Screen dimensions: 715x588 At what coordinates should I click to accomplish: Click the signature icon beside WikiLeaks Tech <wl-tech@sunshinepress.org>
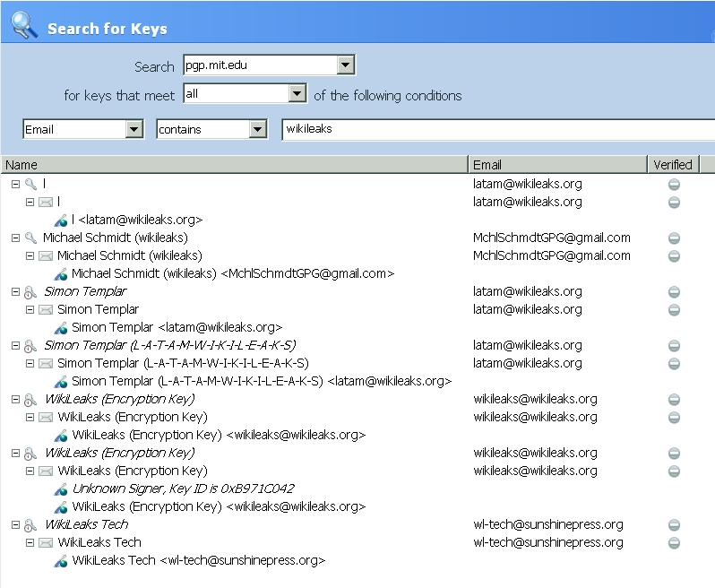(61, 561)
